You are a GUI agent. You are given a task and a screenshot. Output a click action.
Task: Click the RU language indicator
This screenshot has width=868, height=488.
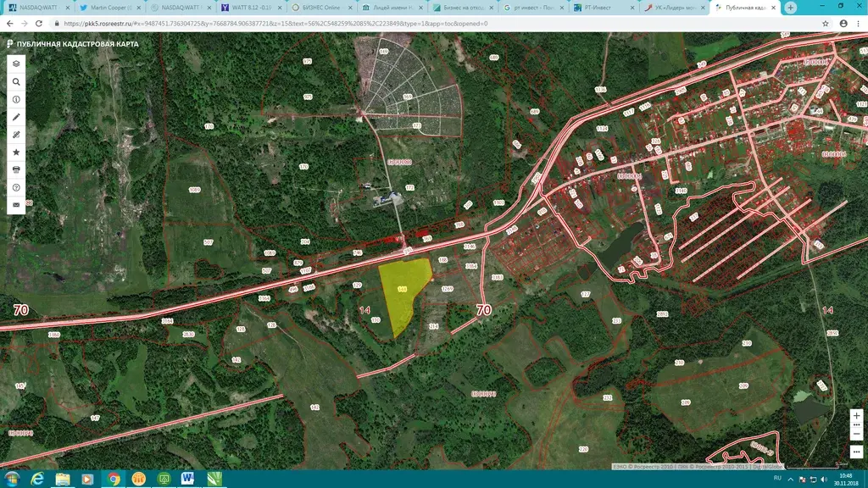[x=777, y=478]
